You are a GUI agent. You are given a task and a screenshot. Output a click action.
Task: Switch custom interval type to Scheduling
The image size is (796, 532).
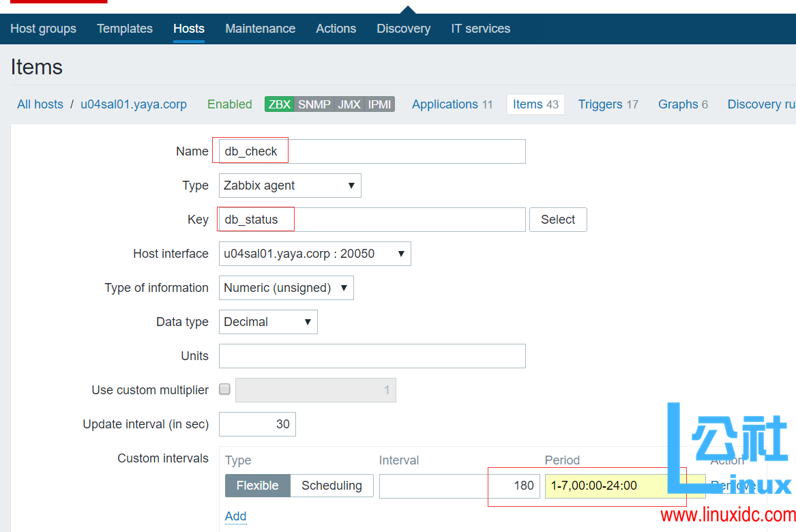pyautogui.click(x=331, y=486)
